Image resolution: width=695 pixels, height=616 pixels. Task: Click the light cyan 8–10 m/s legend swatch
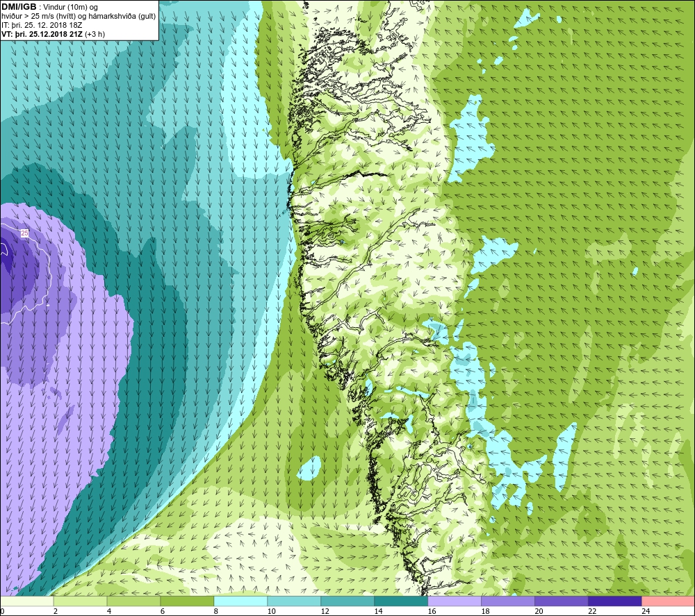point(240,601)
